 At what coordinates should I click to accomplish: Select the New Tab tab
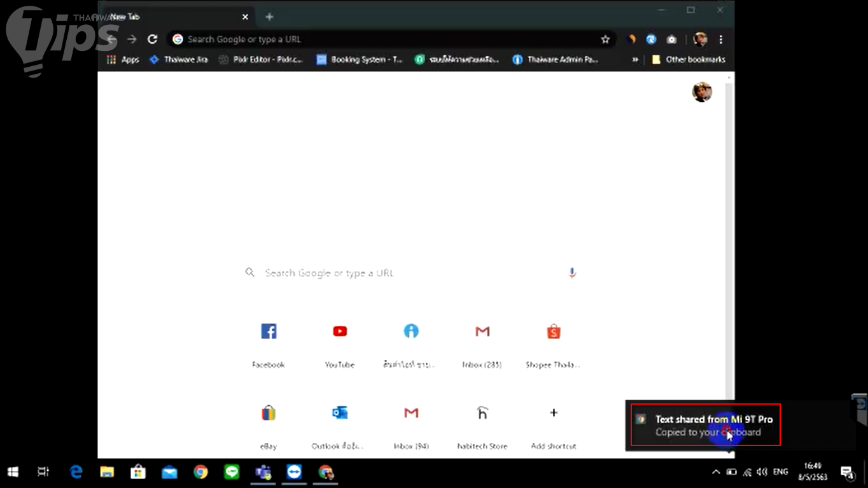tap(176, 17)
